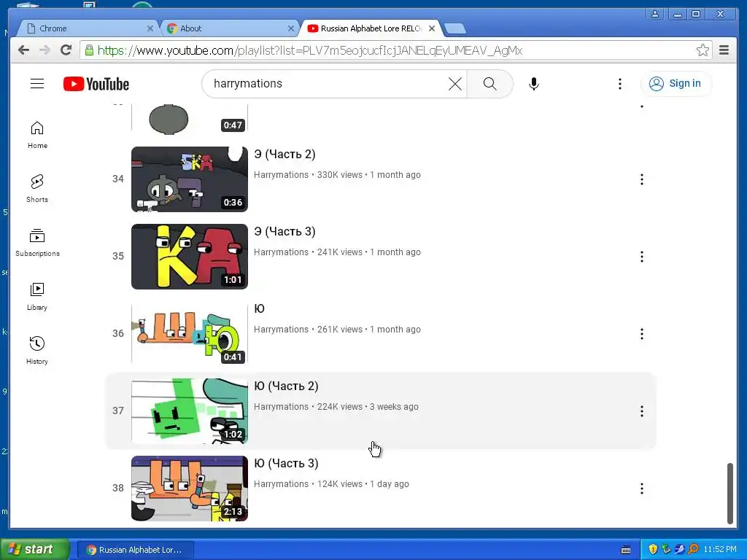Screen dimensions: 747x560
Task: Close the About tab
Action: 291,28
